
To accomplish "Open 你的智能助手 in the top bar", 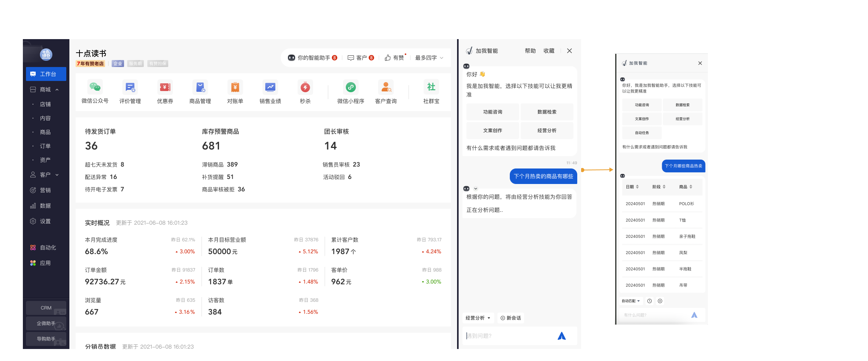I will click(x=312, y=58).
